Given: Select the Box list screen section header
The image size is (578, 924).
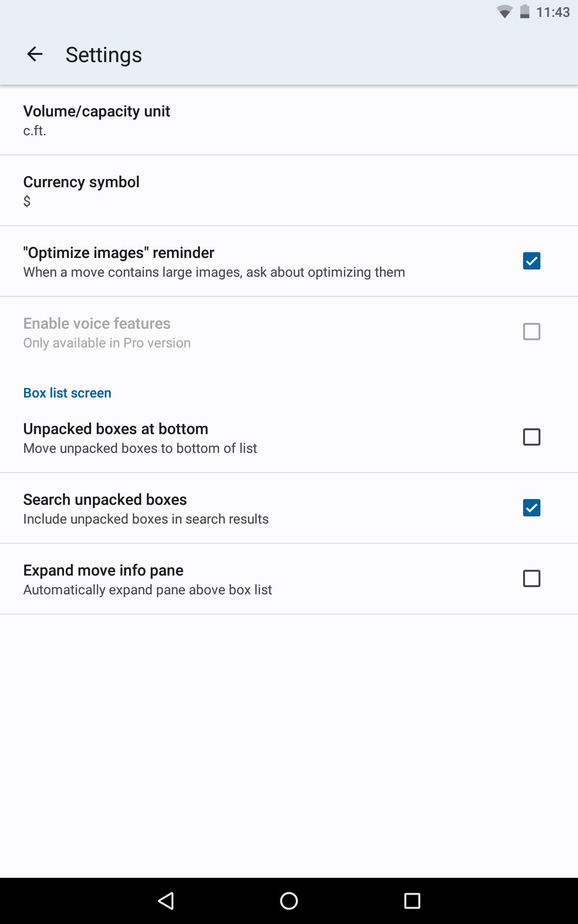Looking at the screenshot, I should (67, 393).
